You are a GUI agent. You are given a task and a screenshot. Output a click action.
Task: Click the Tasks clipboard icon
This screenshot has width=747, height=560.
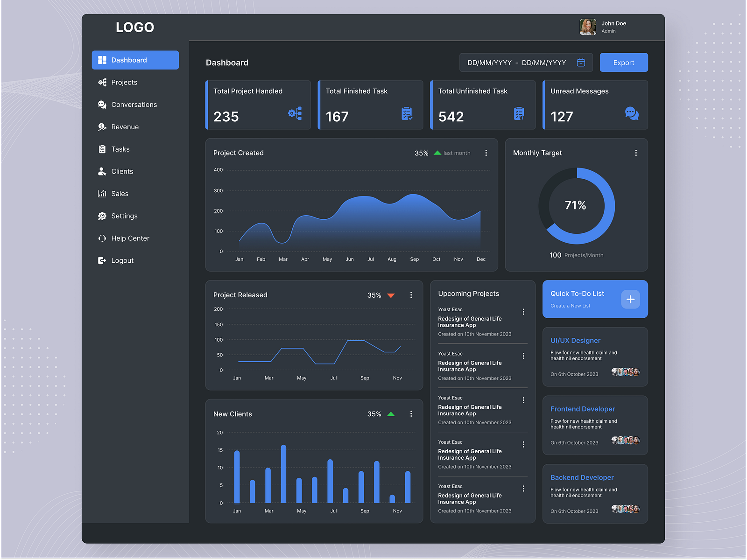click(x=102, y=149)
